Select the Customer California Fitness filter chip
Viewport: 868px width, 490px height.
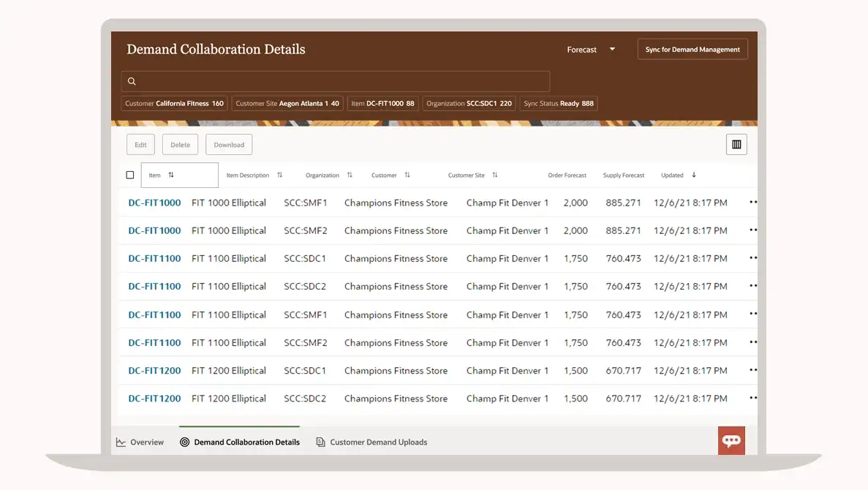click(x=174, y=104)
